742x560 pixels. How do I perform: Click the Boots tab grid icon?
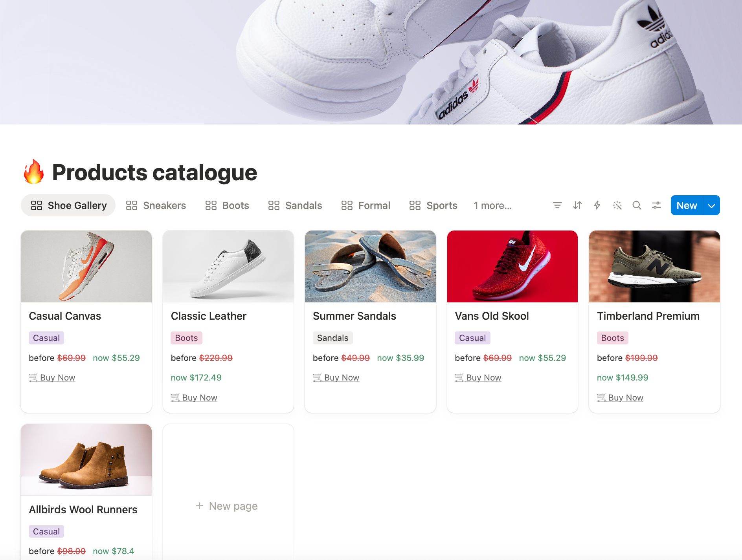click(211, 205)
